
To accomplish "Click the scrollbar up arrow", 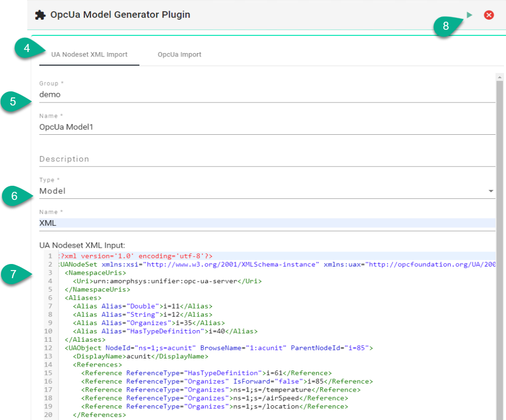I will point(500,77).
